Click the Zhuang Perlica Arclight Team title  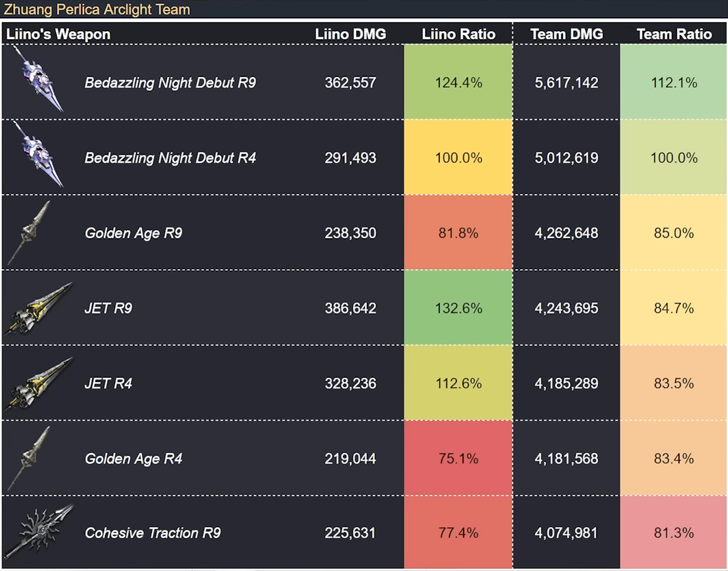(x=97, y=9)
